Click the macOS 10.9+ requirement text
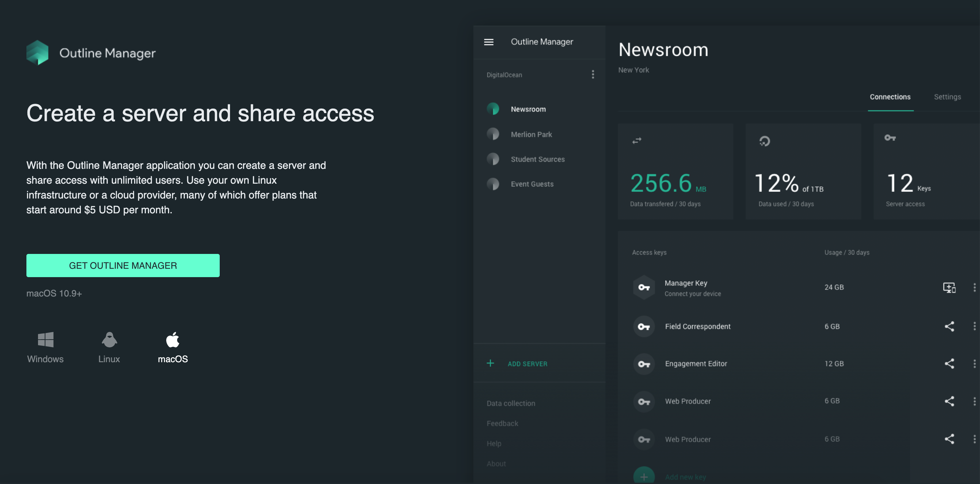Viewport: 980px width, 484px height. click(x=54, y=293)
